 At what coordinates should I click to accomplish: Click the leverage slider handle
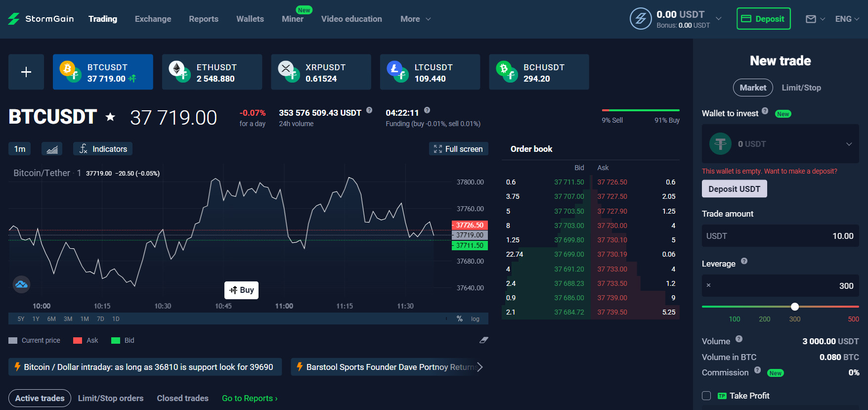pos(795,307)
